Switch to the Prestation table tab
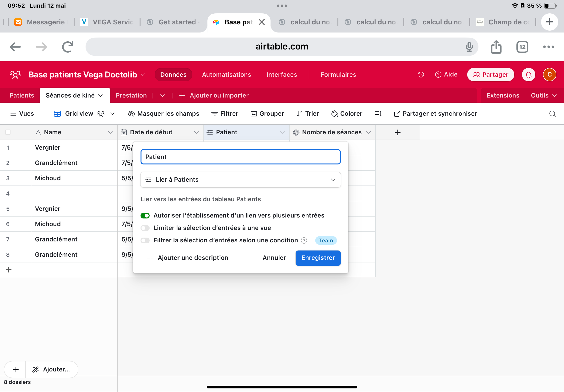Viewport: 564px width, 392px height. pos(131,95)
